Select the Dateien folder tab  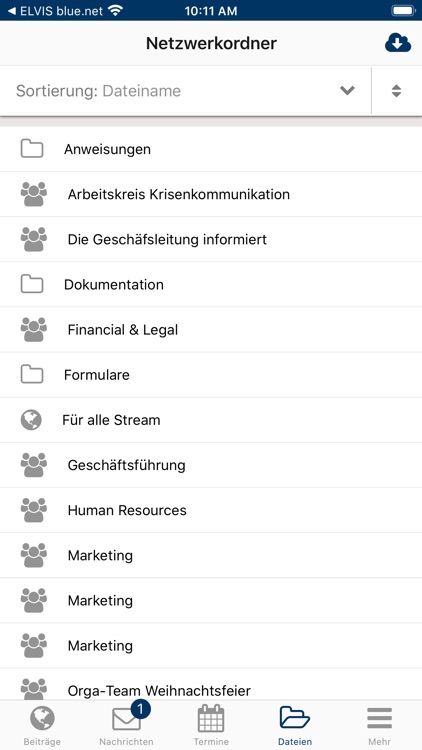[x=295, y=726]
